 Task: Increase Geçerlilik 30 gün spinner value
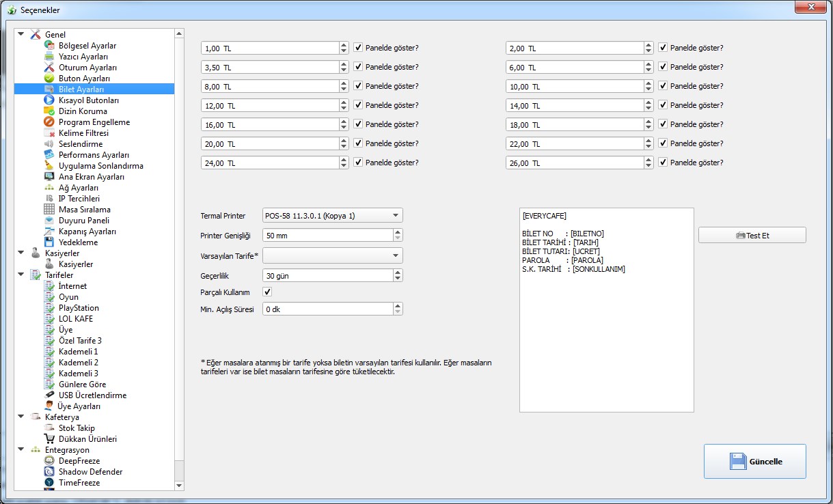(398, 272)
